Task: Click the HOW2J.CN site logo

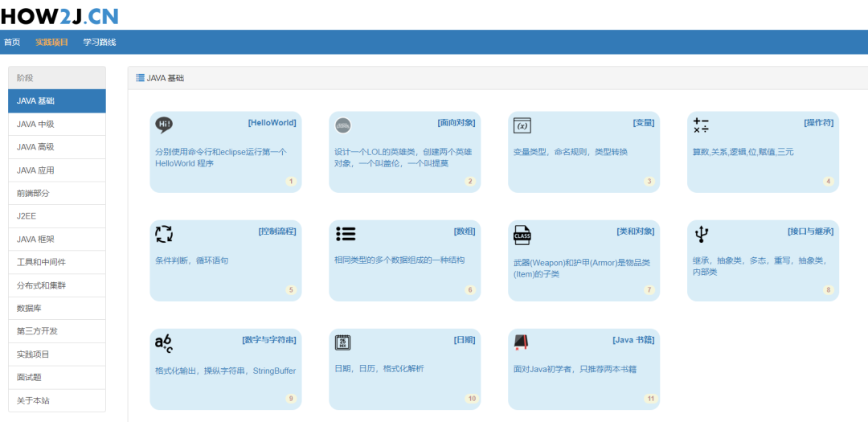Action: [x=59, y=15]
